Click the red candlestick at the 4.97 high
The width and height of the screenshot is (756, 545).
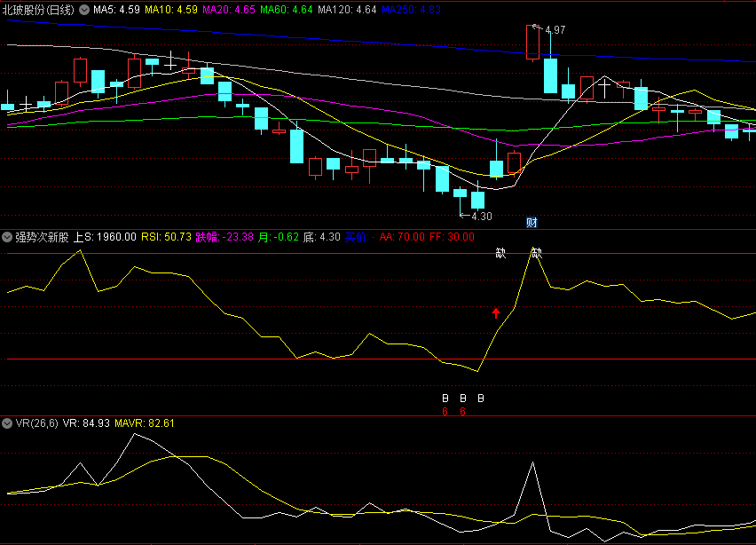(532, 42)
